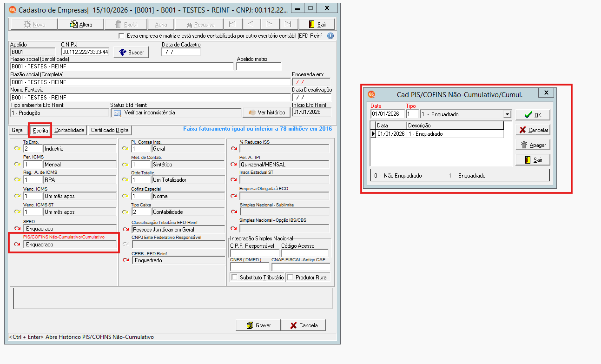Viewport: 601px width, 364px height.
Task: Click Sair in the main toolbar
Action: click(317, 25)
